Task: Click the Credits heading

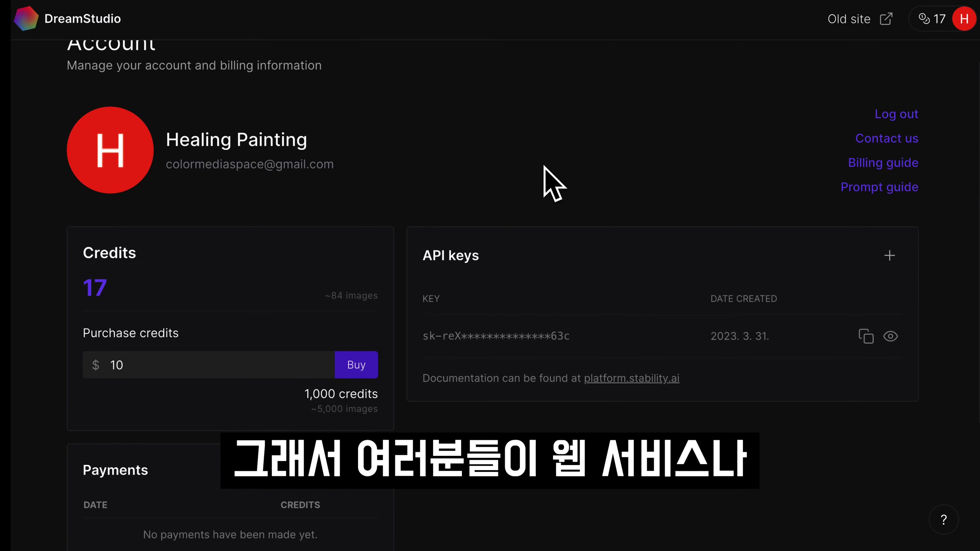Action: 109,253
